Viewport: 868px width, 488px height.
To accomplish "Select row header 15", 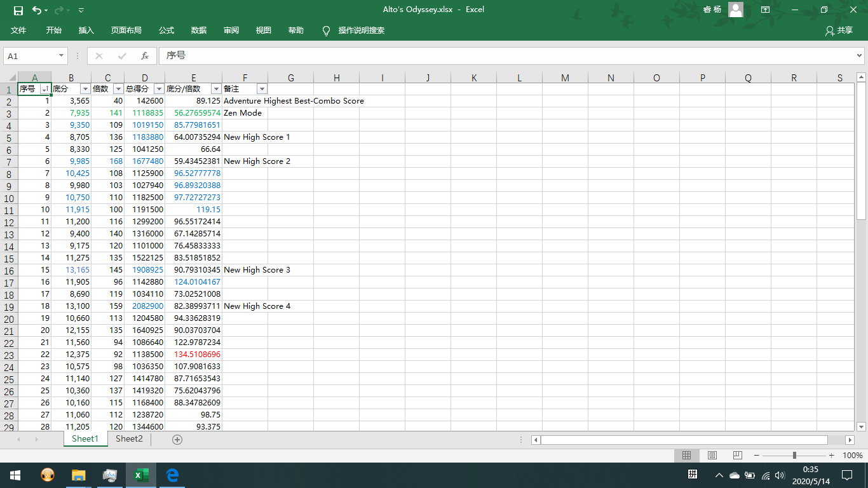I will click(x=9, y=258).
